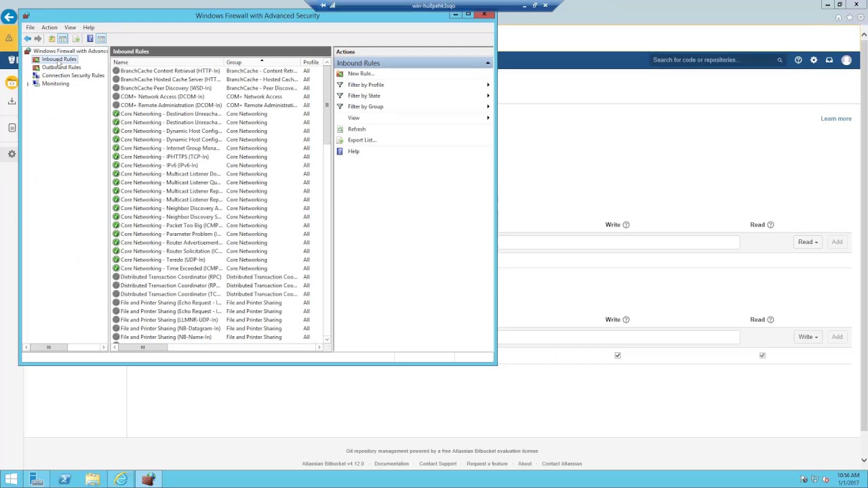Image resolution: width=868 pixels, height=488 pixels.
Task: Click the Help icon in the Actions pane
Action: point(340,151)
